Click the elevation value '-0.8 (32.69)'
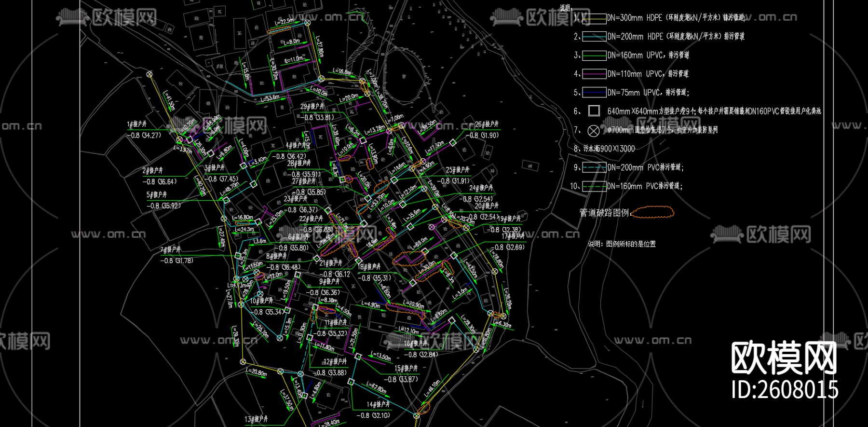This screenshot has width=868, height=427. tap(507, 248)
